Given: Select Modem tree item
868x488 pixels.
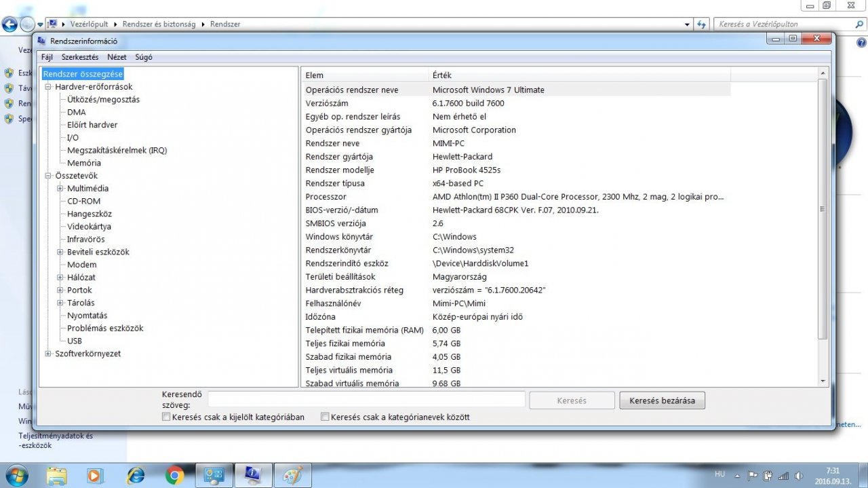Looking at the screenshot, I should [x=82, y=265].
